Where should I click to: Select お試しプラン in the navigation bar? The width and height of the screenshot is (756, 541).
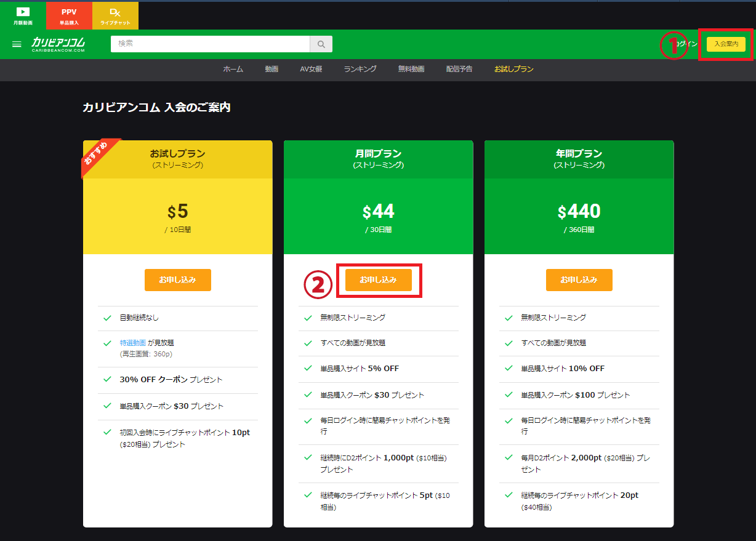click(513, 70)
